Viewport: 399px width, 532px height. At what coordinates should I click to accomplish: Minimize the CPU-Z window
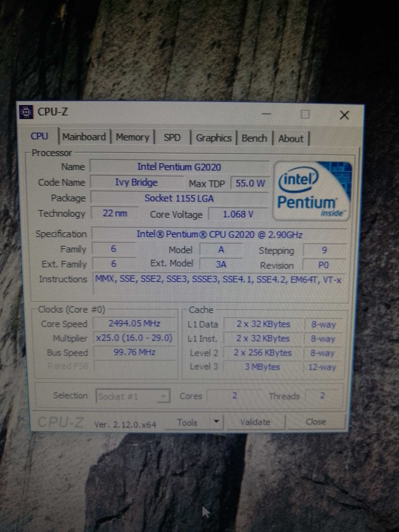(266, 114)
